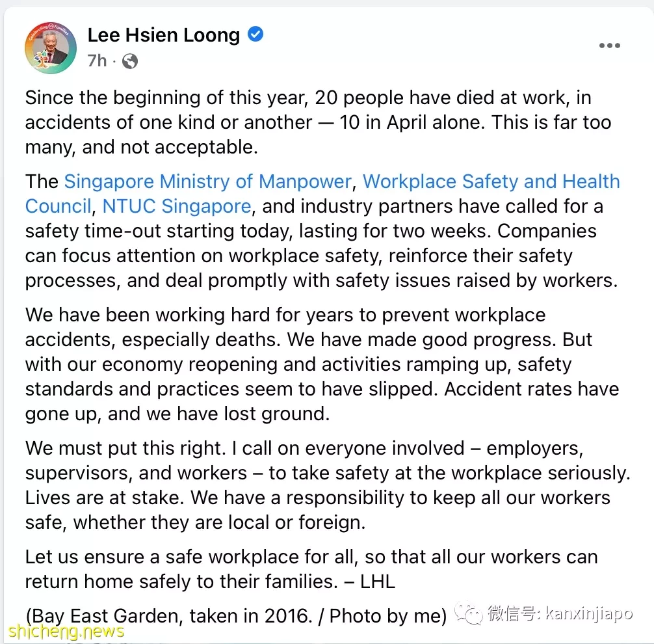Screen dimensions: 654x644
Task: Open the Lee Hsien Loong profile name
Action: (x=164, y=35)
